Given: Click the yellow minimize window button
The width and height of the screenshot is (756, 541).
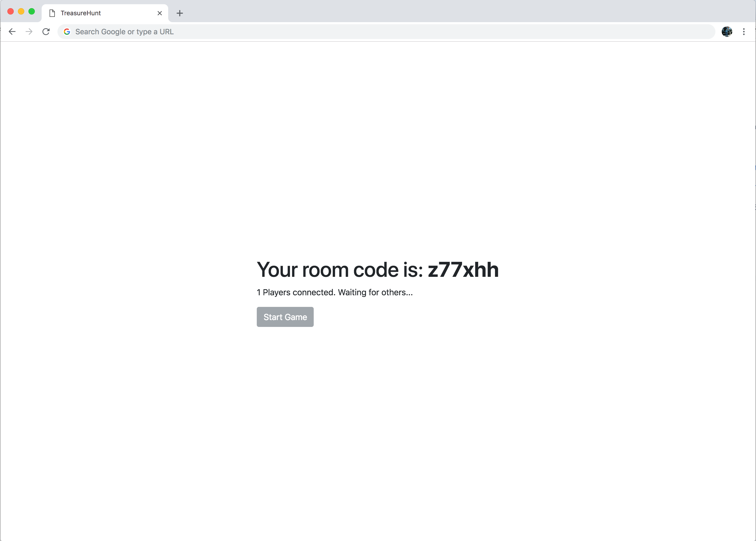Looking at the screenshot, I should [21, 12].
